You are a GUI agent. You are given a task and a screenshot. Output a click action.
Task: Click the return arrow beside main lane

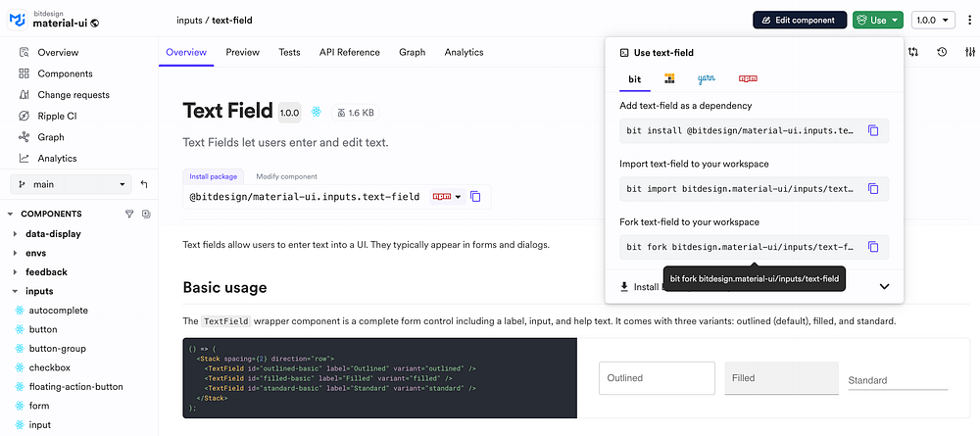(x=144, y=184)
